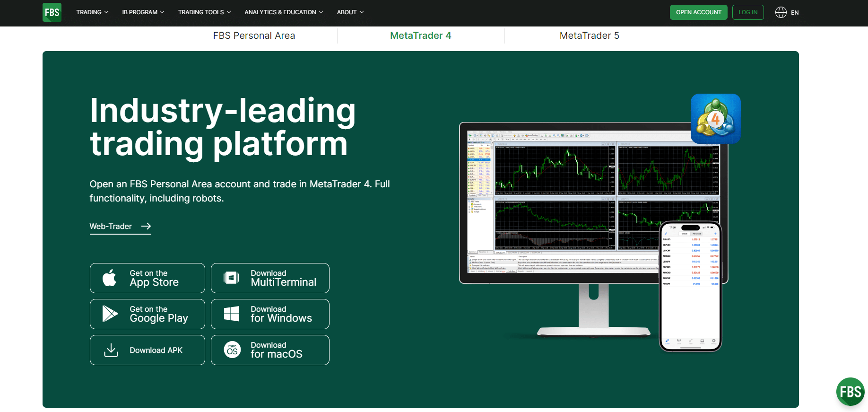Click the phone mockup with quotes
Screen dimensions: 868x412
tap(690, 286)
